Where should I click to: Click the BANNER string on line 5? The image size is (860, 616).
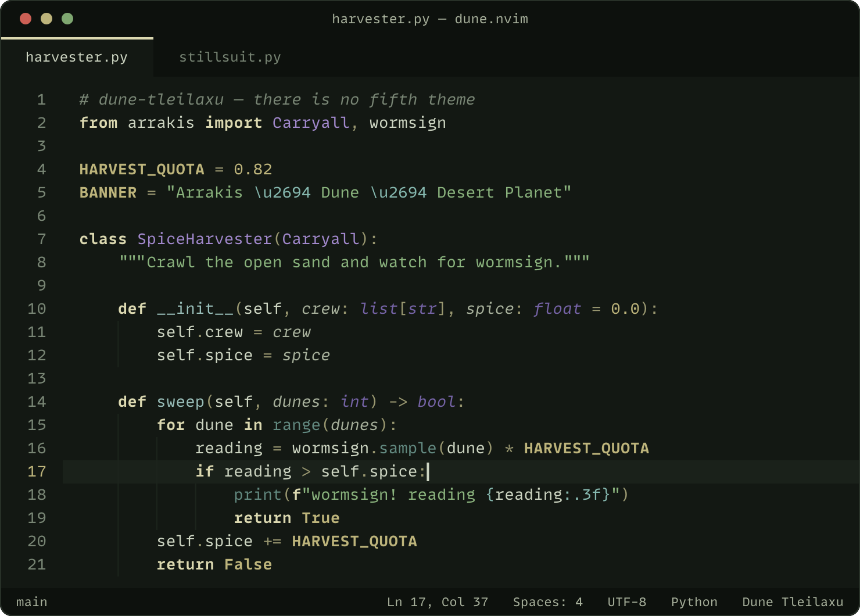(x=369, y=192)
